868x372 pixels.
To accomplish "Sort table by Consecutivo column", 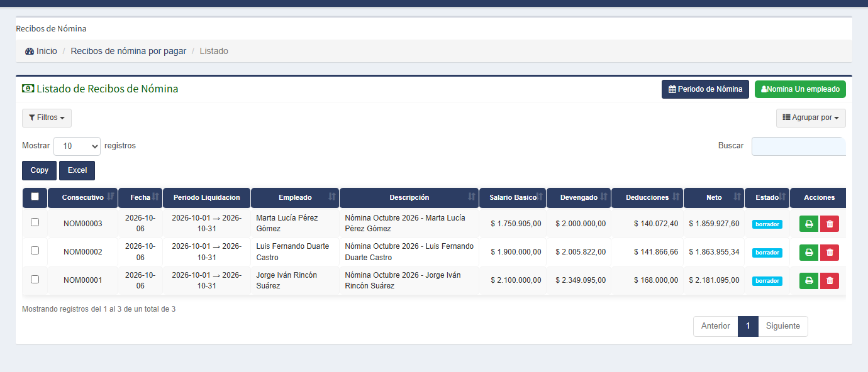I will coord(82,197).
